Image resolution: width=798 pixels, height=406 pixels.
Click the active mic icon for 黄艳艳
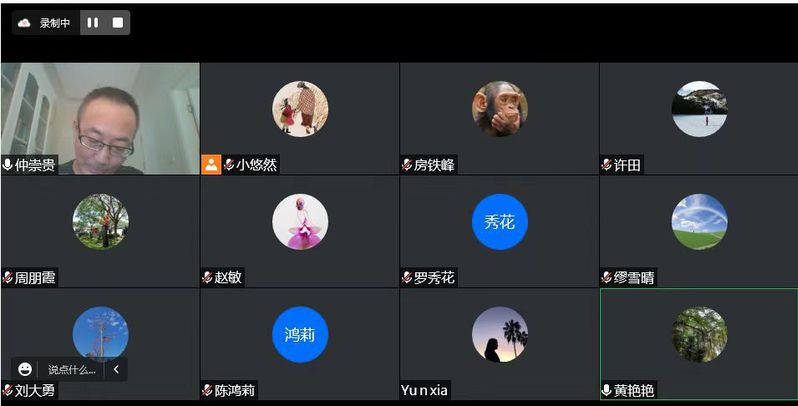tap(606, 390)
